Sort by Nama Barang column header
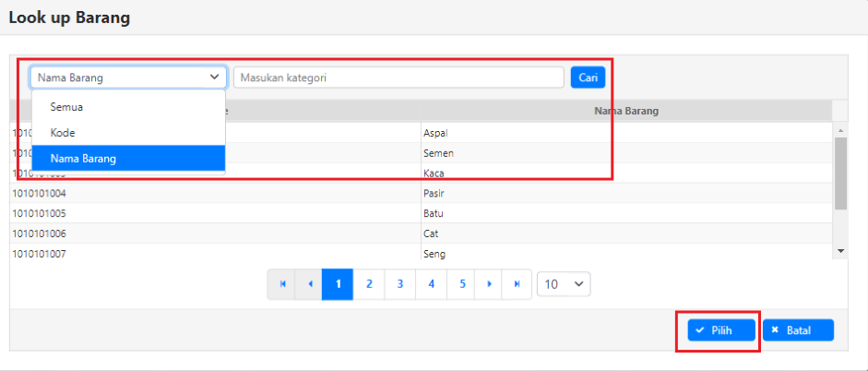Viewport: 868px width, 371px height. point(625,111)
